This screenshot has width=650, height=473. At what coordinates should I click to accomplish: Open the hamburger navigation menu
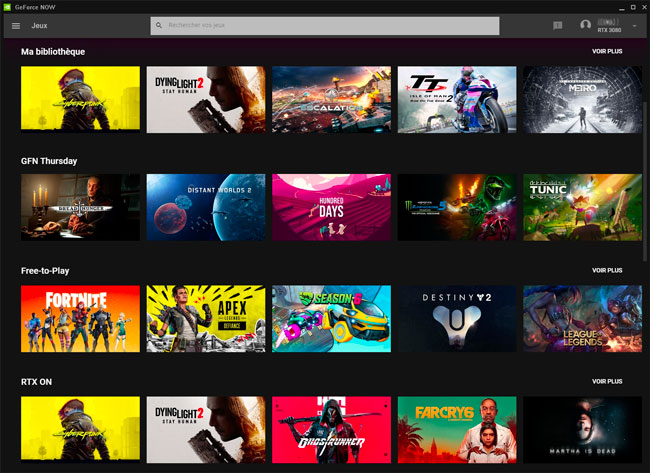click(x=15, y=26)
